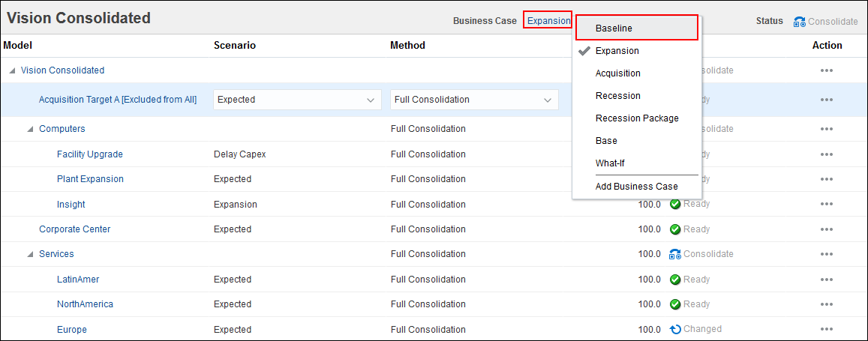Screen dimensions: 868x341
Task: Collapse the Services tree node
Action: pyautogui.click(x=30, y=254)
